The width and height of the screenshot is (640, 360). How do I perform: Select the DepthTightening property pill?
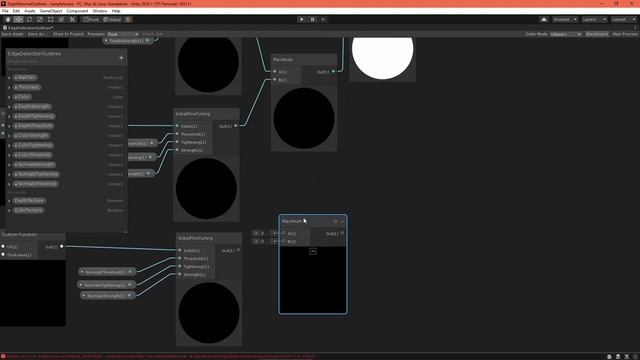click(x=33, y=116)
